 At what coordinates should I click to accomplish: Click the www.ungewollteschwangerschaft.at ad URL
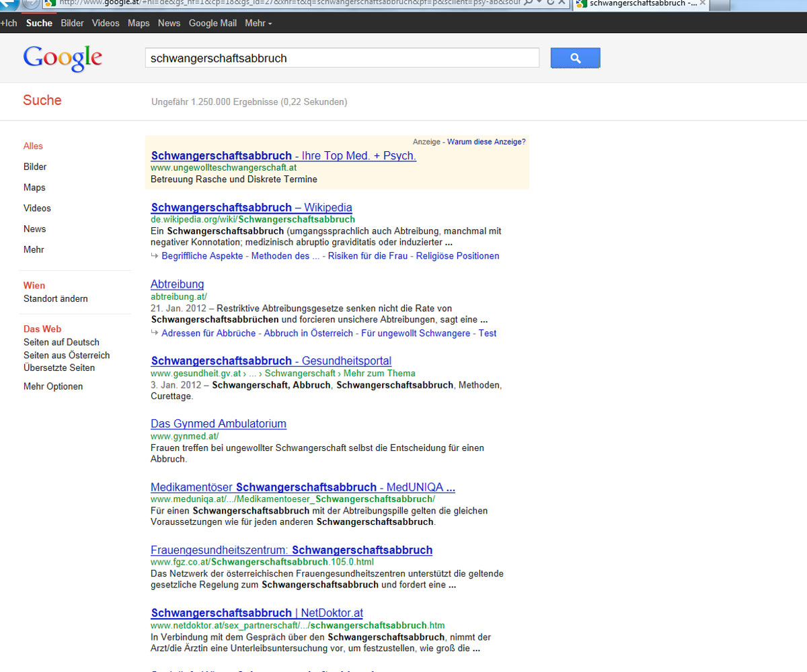point(224,167)
